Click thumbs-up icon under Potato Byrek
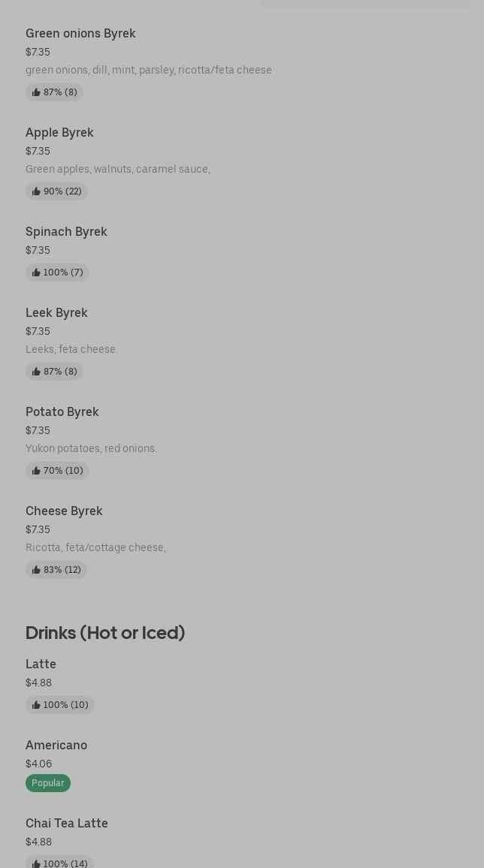The width and height of the screenshot is (484, 868). 36,471
